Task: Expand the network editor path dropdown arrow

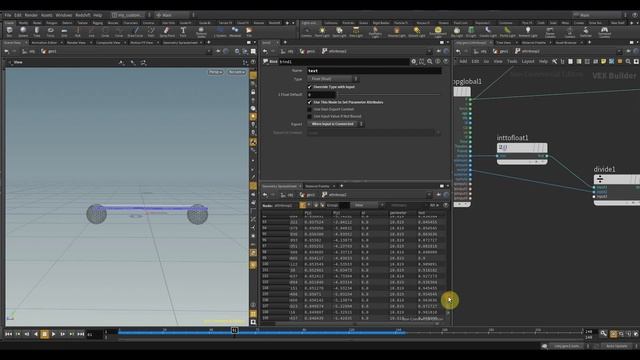Action: (x=620, y=52)
